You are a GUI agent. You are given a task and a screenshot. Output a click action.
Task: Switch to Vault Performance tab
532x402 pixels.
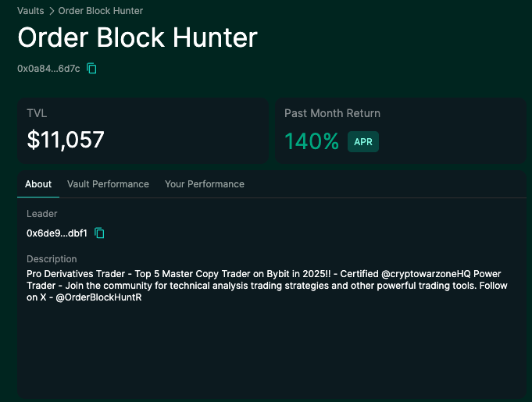pyautogui.click(x=108, y=184)
